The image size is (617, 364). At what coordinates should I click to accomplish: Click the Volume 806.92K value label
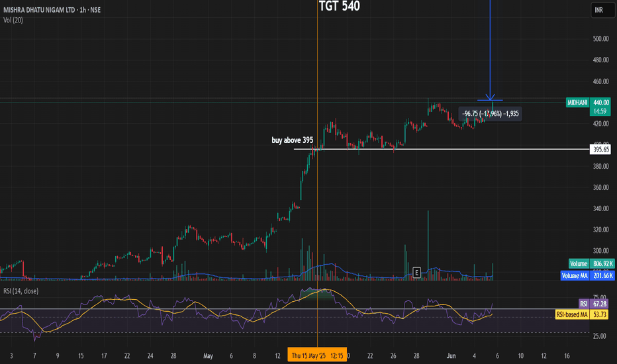tap(591, 263)
